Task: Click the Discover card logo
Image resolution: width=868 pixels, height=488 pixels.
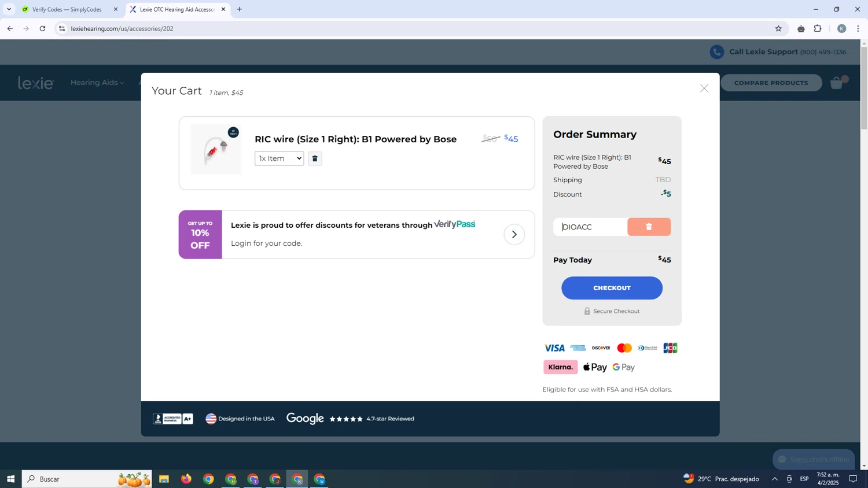Action: click(x=601, y=348)
